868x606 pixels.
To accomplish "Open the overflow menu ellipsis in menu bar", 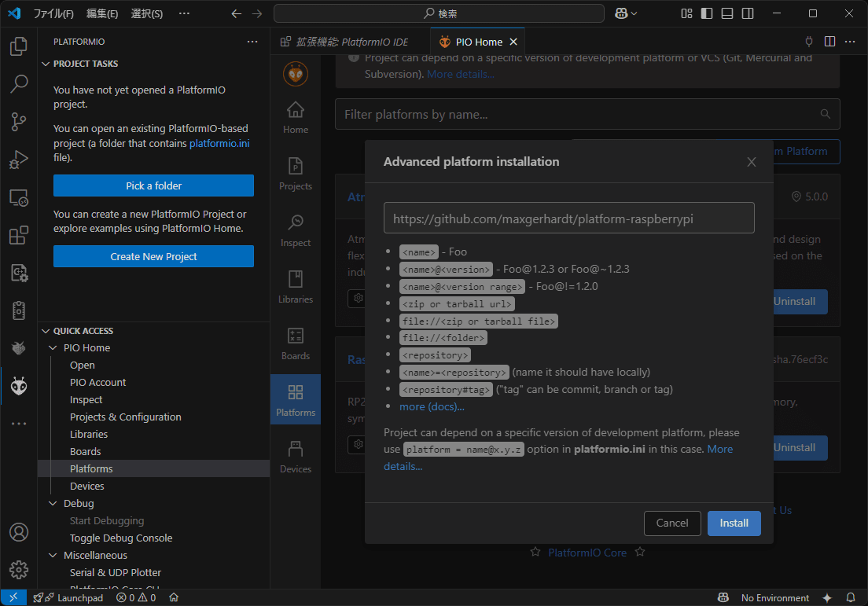I will point(184,13).
